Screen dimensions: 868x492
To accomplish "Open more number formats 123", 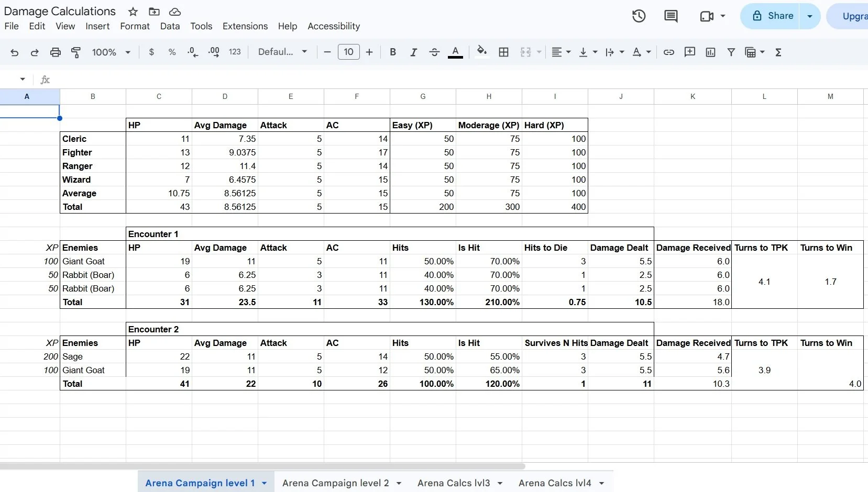I will (235, 52).
